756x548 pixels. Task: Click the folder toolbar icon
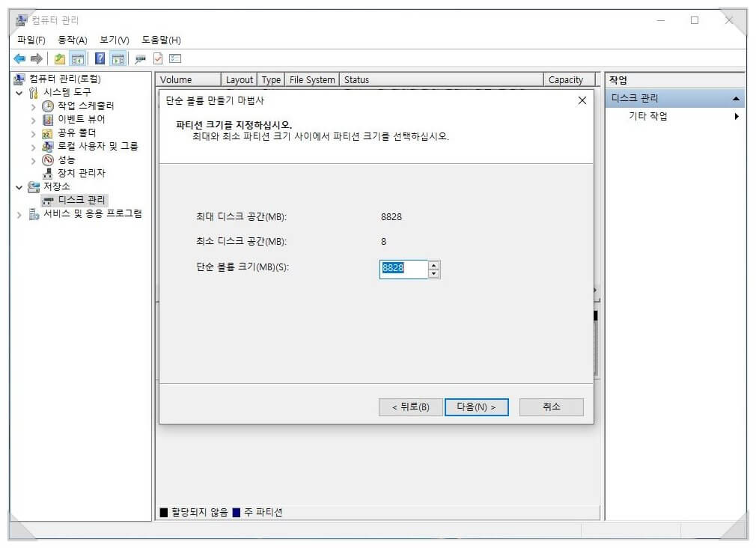tap(59, 58)
